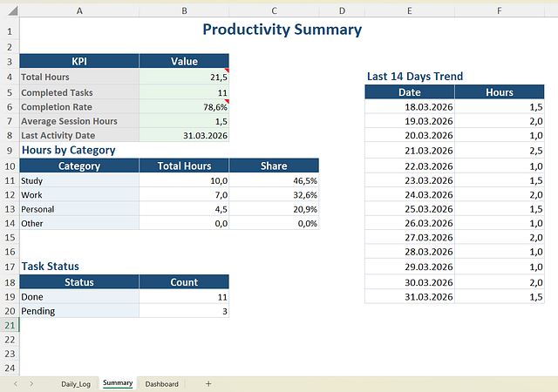Select the 10,0 total hours cell
This screenshot has height=392, width=558.
pyautogui.click(x=184, y=180)
